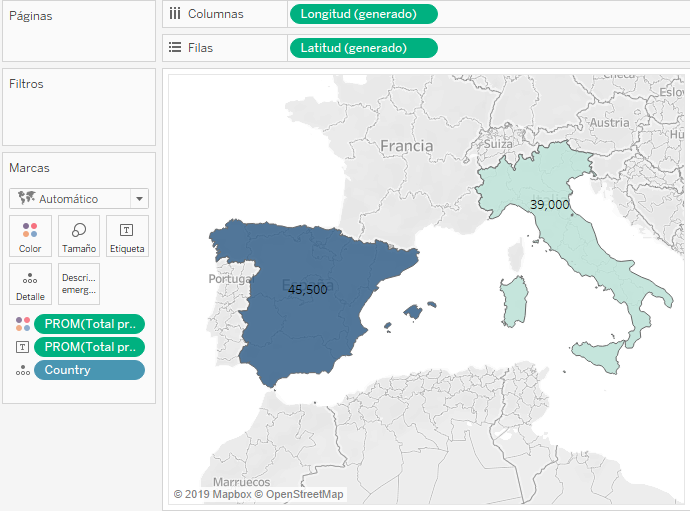The image size is (690, 511).
Task: Click the detail dots icon beside Country pill
Action: click(x=23, y=370)
